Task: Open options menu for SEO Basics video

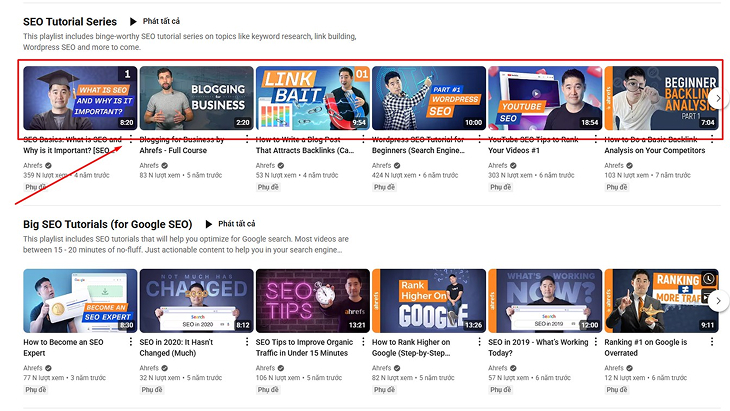Action: click(131, 139)
